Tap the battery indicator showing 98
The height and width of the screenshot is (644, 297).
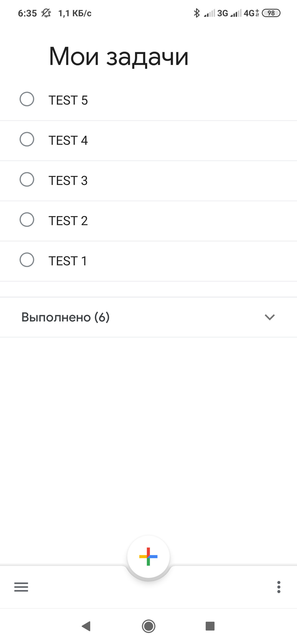coord(271,13)
